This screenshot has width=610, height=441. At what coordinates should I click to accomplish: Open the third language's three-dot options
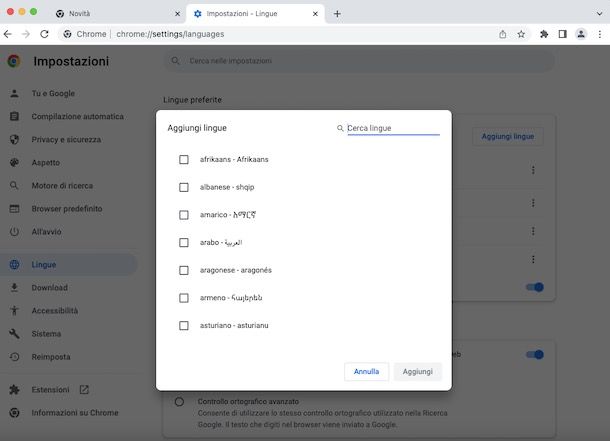click(x=533, y=231)
